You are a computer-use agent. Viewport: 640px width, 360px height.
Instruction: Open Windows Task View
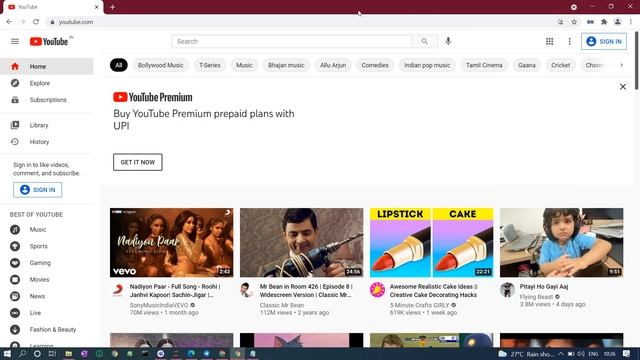tap(52, 353)
